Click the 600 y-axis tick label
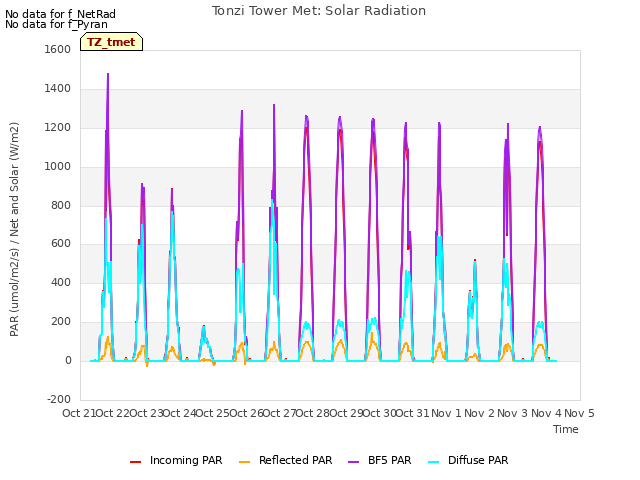Screen dimensions: 640x480 click(x=61, y=244)
